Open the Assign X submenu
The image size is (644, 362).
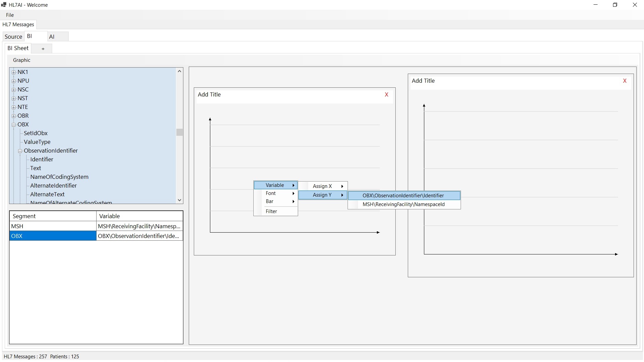[x=323, y=186]
